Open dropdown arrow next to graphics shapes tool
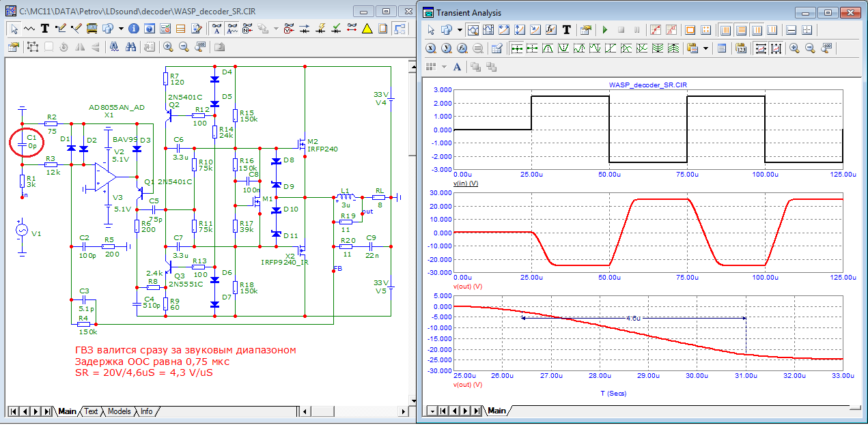 tap(121, 29)
